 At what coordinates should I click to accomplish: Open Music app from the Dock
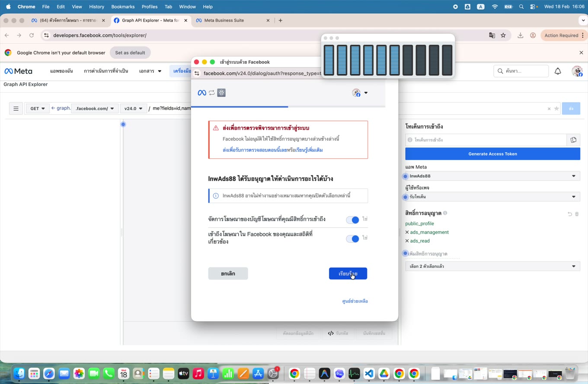click(x=198, y=373)
